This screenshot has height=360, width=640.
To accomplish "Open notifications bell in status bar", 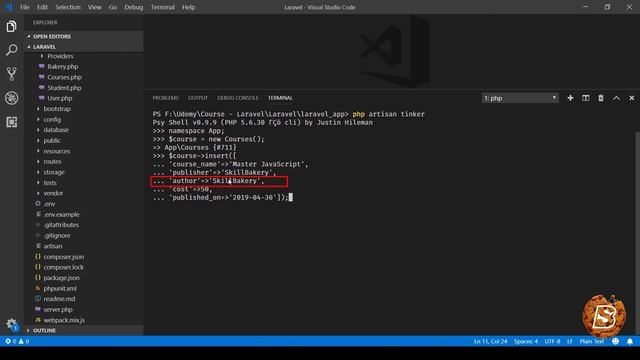I will click(630, 341).
